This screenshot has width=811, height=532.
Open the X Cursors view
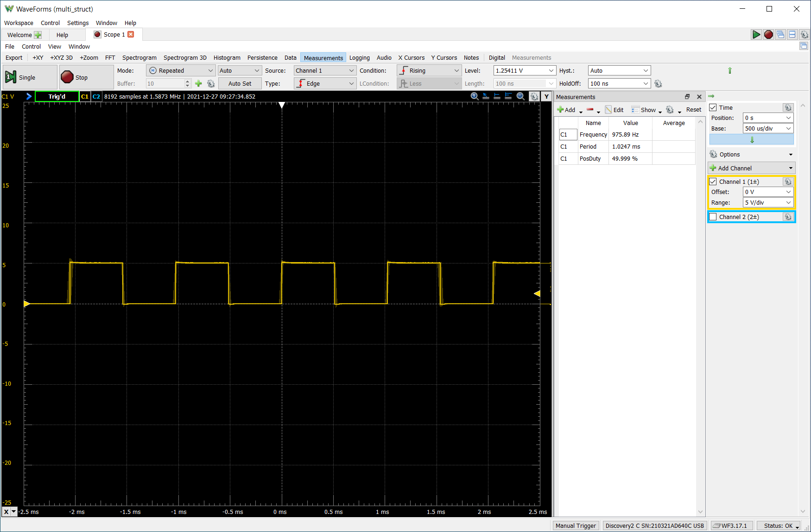(412, 57)
